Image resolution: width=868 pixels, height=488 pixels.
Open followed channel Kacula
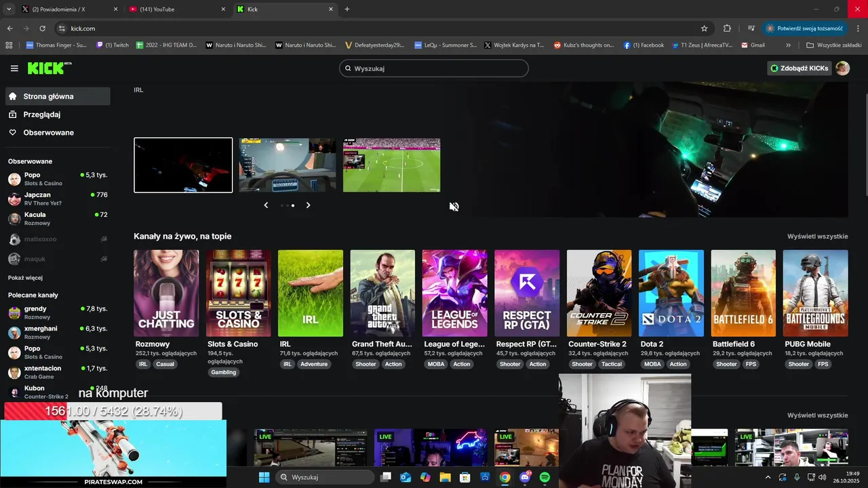pyautogui.click(x=58, y=218)
